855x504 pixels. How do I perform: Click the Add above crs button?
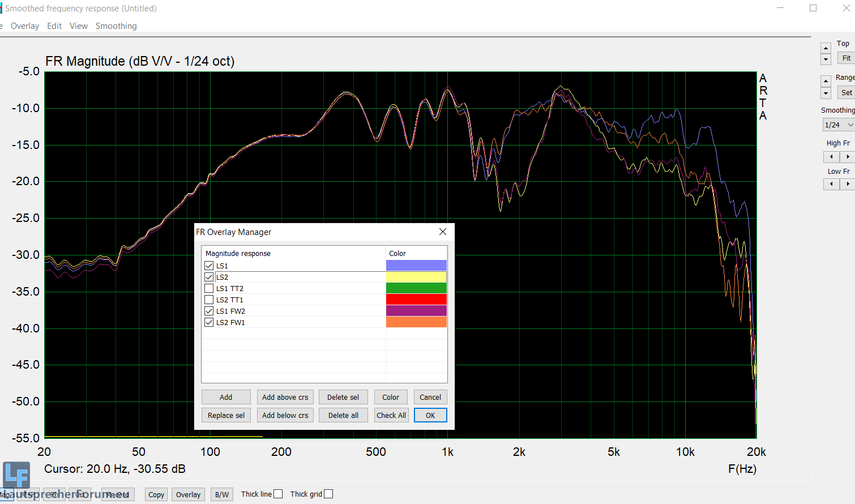(285, 397)
